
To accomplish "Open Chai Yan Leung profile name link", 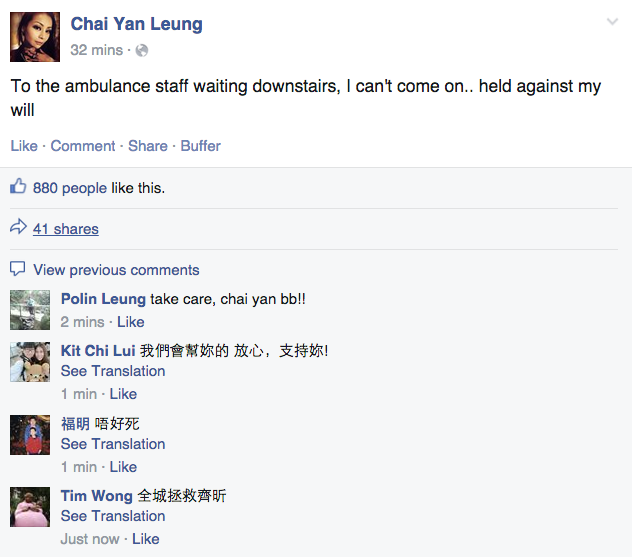I will tap(136, 24).
